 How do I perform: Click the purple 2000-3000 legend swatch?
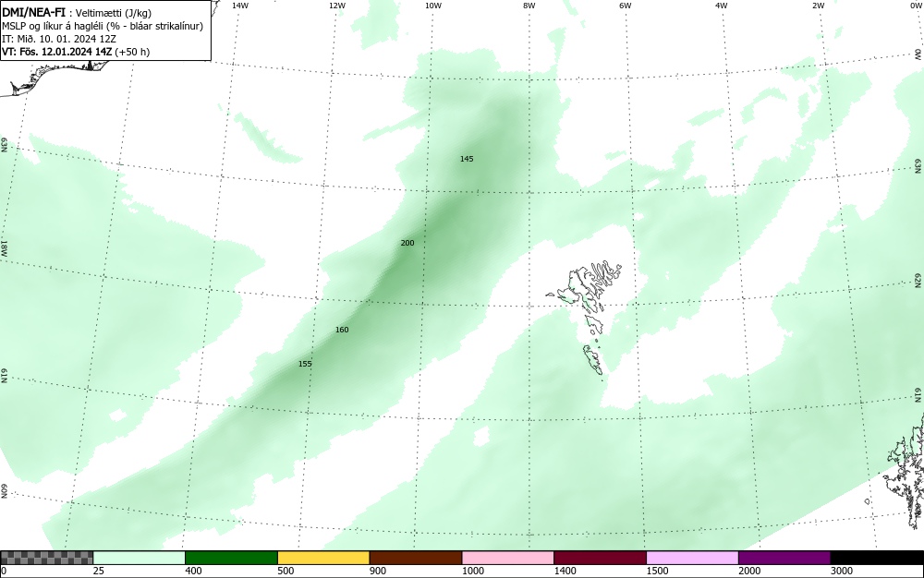click(x=784, y=558)
